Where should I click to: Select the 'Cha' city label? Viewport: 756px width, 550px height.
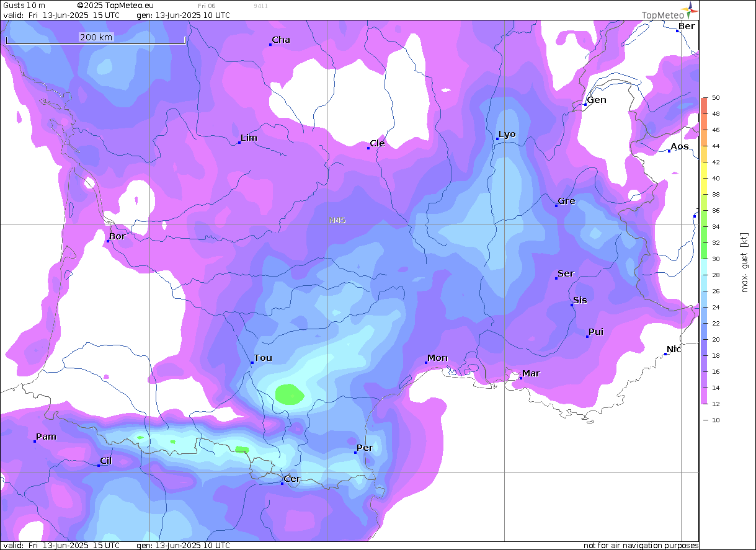click(x=281, y=40)
